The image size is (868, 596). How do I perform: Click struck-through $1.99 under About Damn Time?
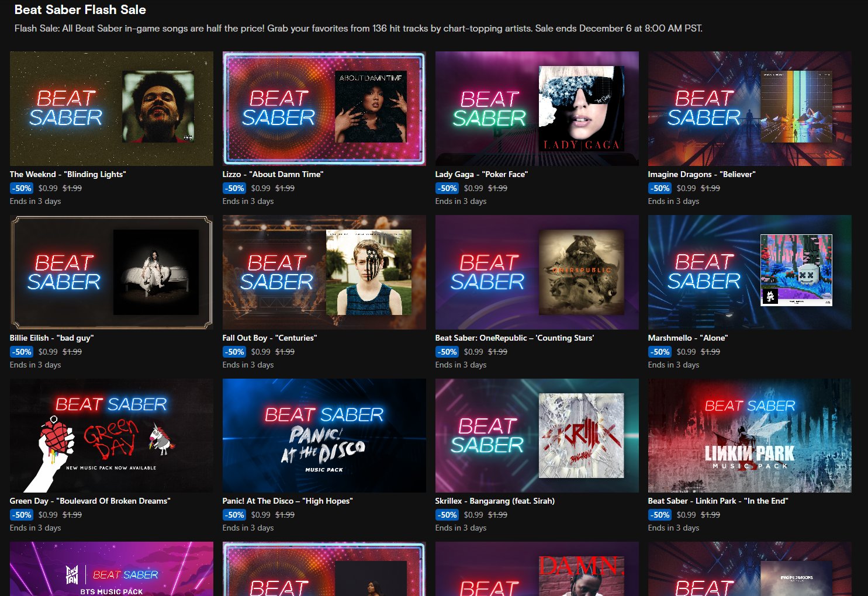coord(285,188)
